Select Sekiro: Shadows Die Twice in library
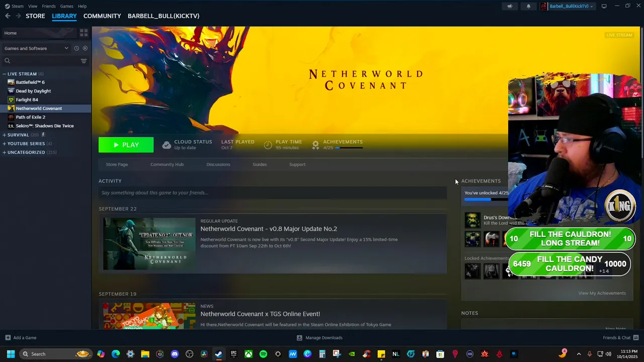Image resolution: width=644 pixels, height=362 pixels. coord(45,126)
